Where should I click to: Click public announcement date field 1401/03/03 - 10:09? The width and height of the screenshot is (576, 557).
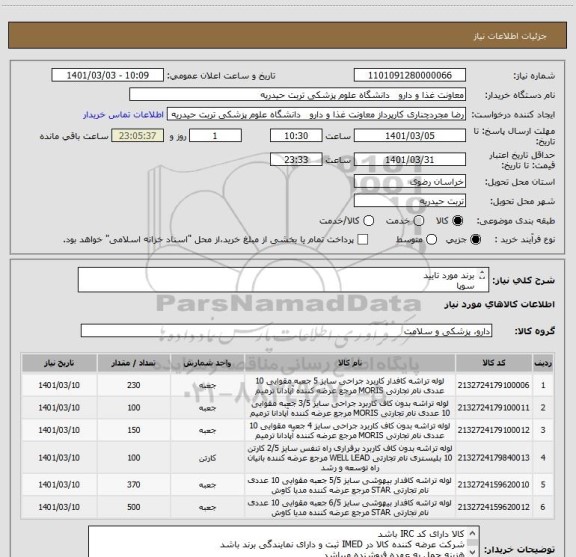point(108,75)
